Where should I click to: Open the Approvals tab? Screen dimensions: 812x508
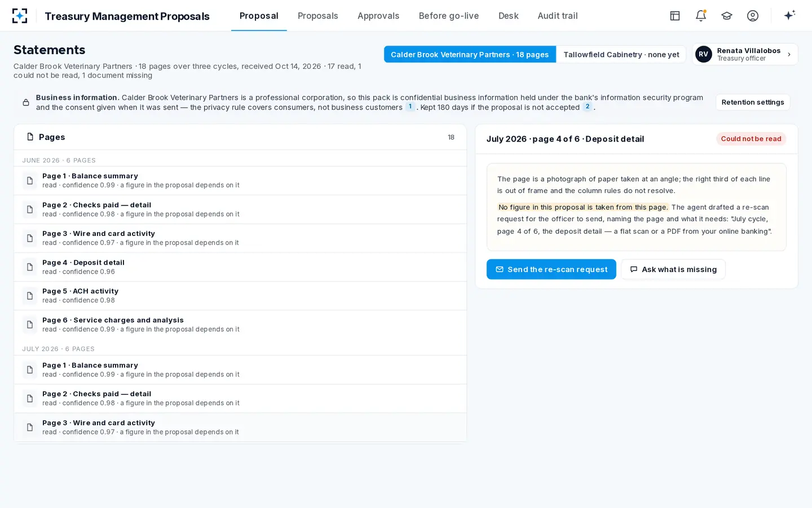[378, 16]
